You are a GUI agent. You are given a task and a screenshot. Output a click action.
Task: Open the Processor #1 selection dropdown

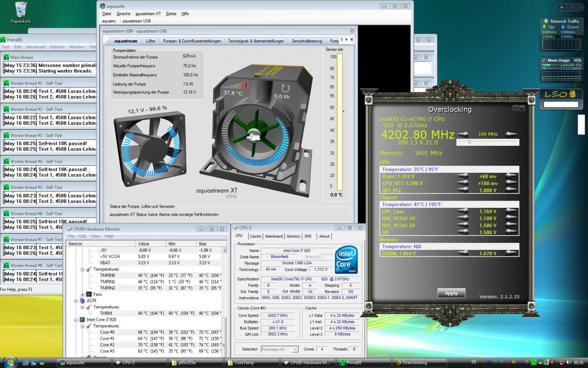[x=279, y=349]
